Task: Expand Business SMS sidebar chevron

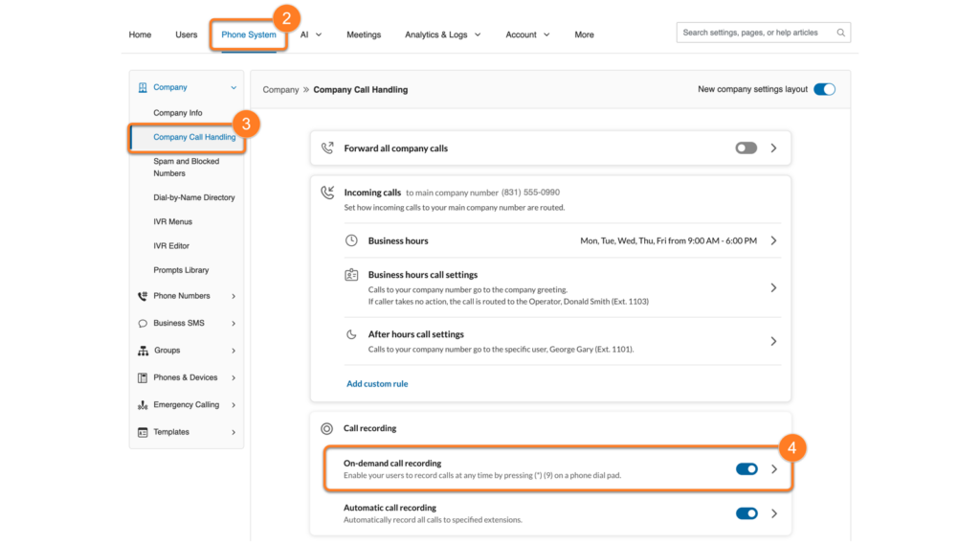Action: [x=234, y=324]
